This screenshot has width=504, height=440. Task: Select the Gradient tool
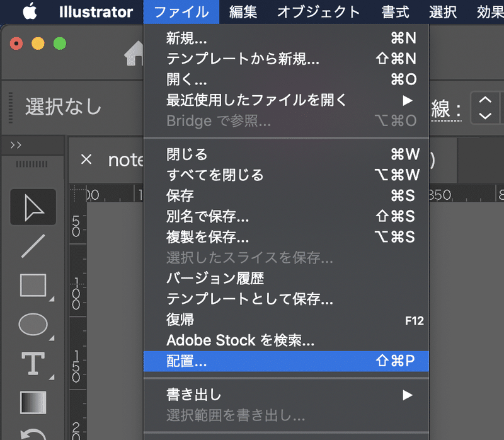(33, 402)
